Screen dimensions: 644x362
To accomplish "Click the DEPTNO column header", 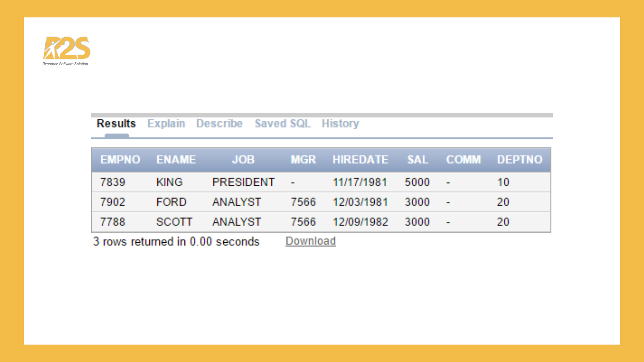I will pos(520,160).
